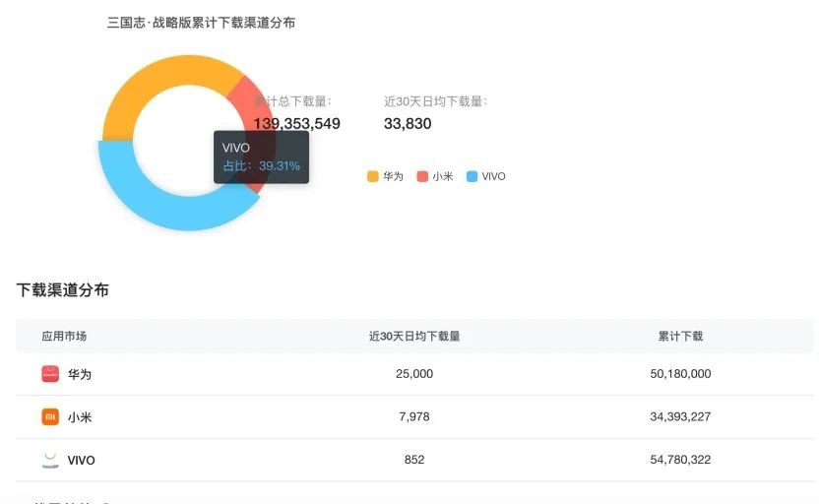Open the 小米 row name in table
This screenshot has height=504, width=819.
(x=80, y=416)
